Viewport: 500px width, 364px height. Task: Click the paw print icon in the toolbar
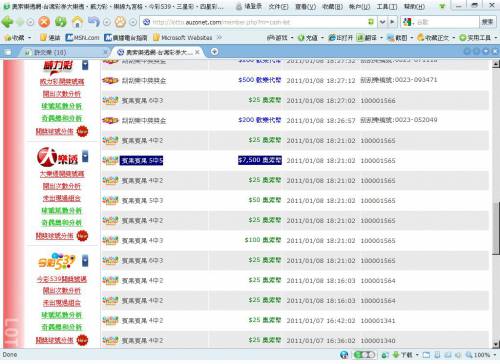point(120,22)
